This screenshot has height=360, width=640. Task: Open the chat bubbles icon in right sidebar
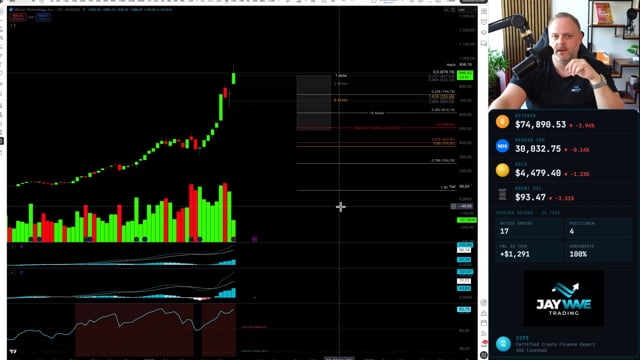pyautogui.click(x=484, y=43)
